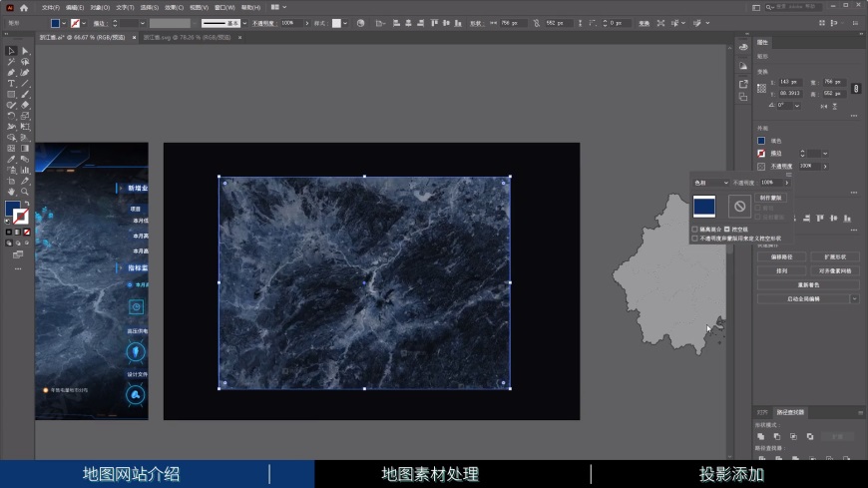Open fill color dropdown in control bar

[x=64, y=23]
